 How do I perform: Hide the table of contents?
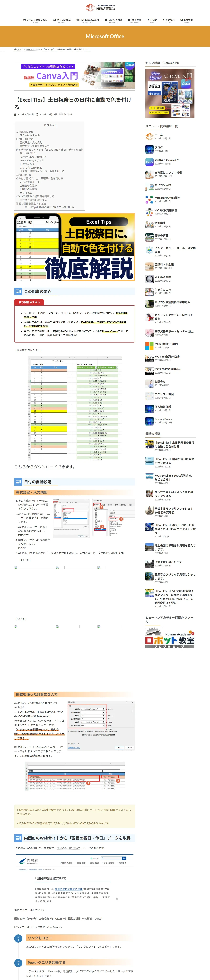point(52,125)
